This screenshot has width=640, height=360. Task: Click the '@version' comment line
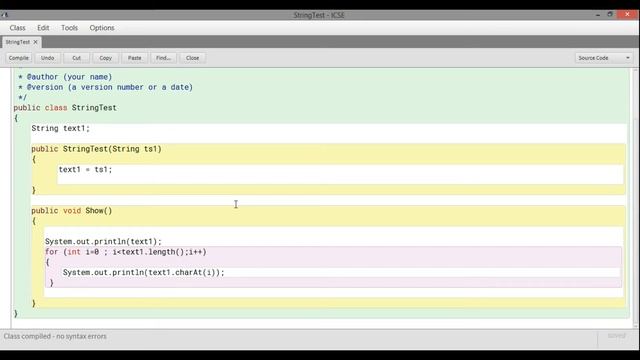(105, 87)
